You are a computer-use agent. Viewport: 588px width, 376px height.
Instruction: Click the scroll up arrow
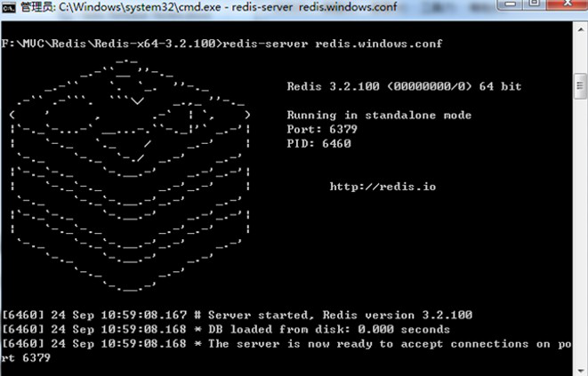[580, 29]
